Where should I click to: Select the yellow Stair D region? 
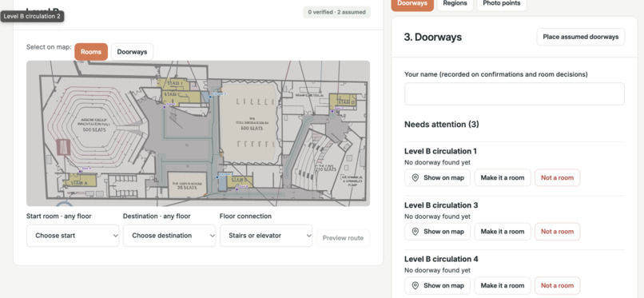[343, 101]
